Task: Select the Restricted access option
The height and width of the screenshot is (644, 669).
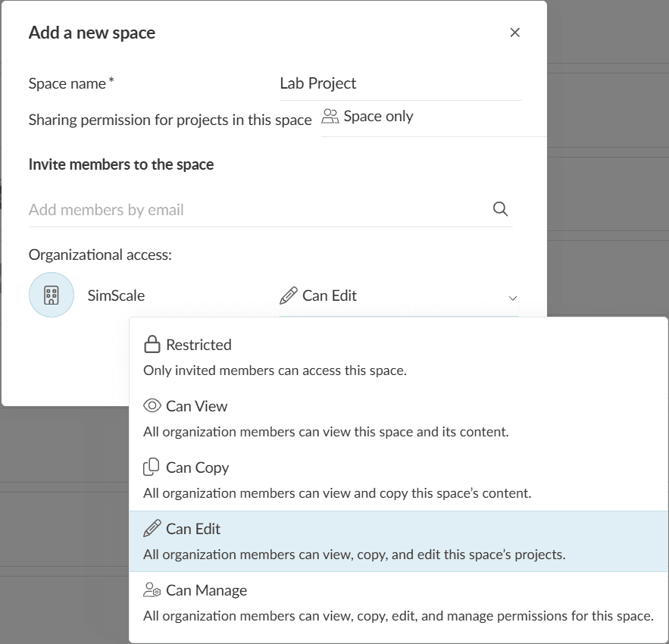Action: pyautogui.click(x=199, y=345)
